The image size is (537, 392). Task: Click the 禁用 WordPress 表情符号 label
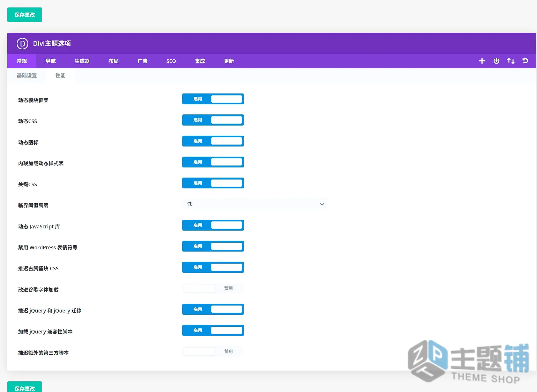click(x=48, y=247)
